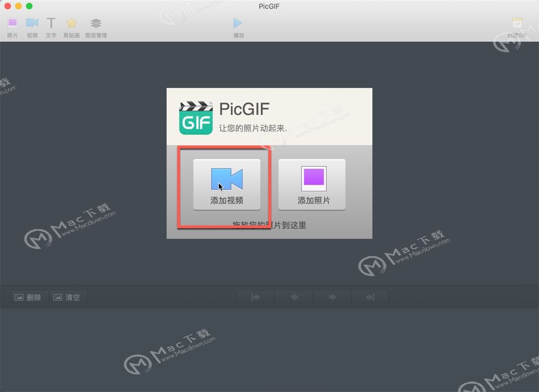Viewport: 539px width, 392px height.
Task: Jump to the last frame button
Action: 370,297
